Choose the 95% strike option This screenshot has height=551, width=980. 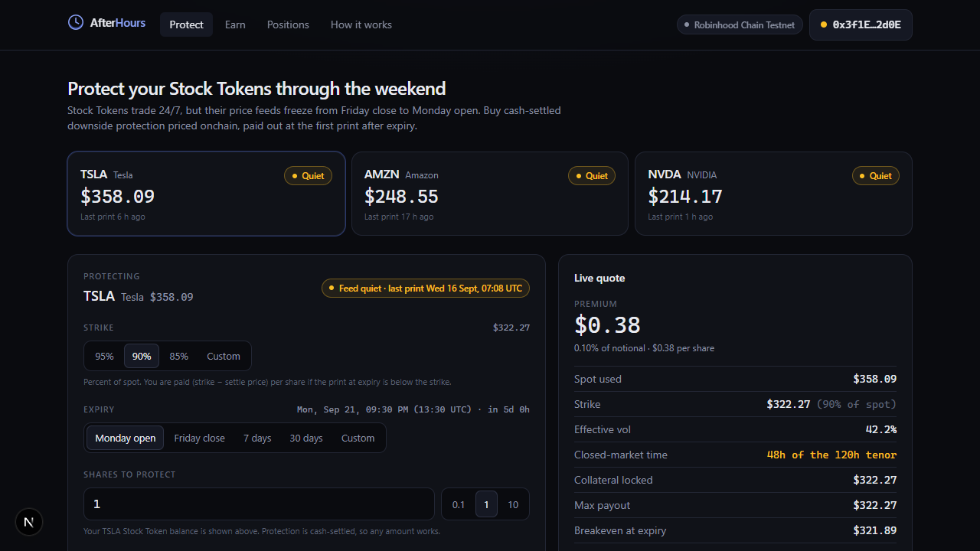104,356
